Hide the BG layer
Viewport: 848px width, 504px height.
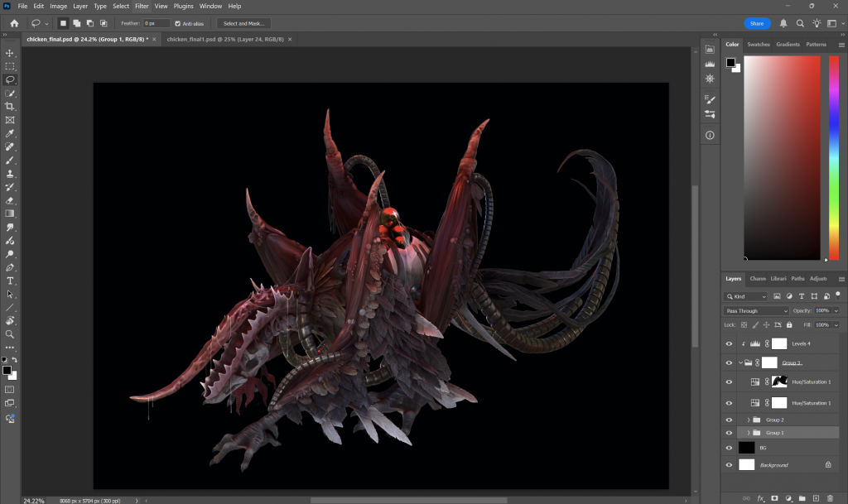pos(729,448)
